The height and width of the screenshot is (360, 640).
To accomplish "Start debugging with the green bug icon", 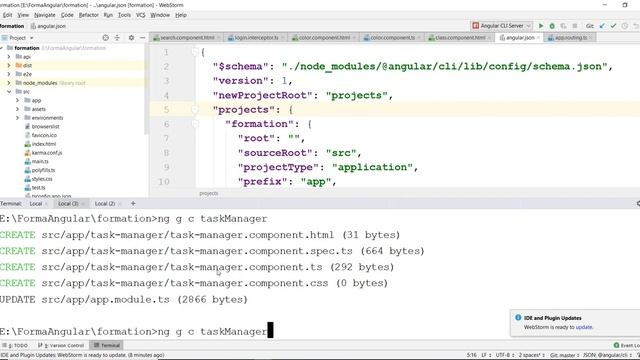I will click(x=552, y=26).
